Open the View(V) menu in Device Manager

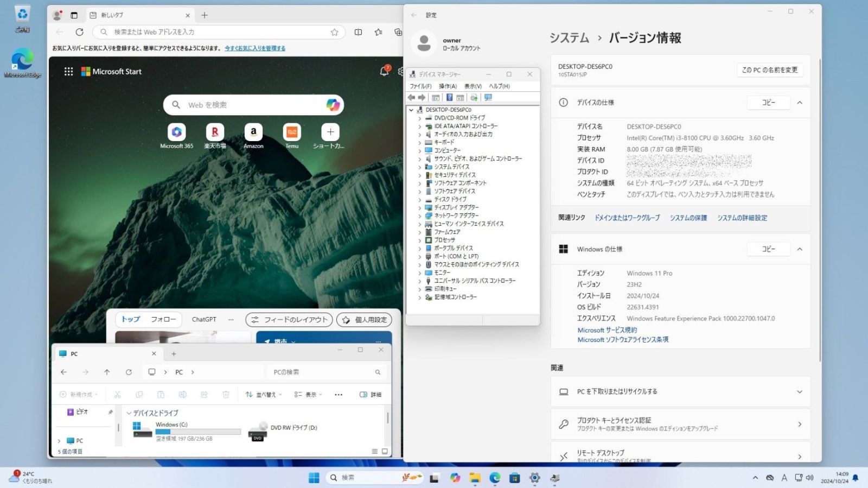click(x=473, y=86)
